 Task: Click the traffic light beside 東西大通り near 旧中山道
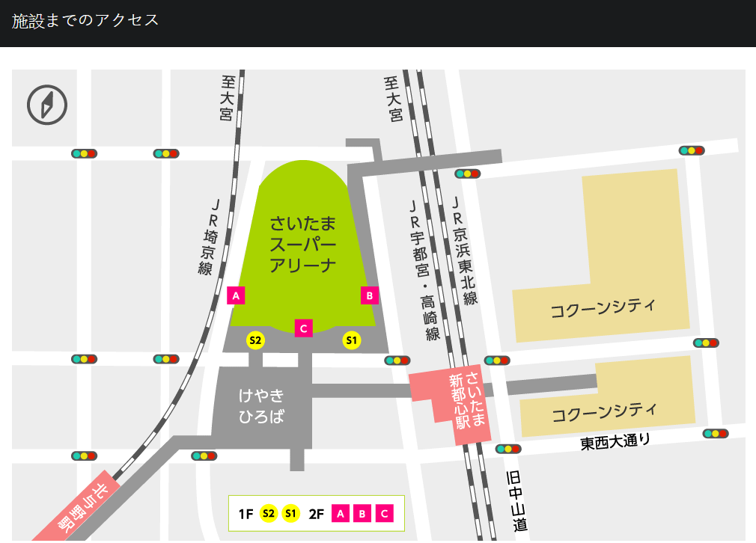(508, 449)
